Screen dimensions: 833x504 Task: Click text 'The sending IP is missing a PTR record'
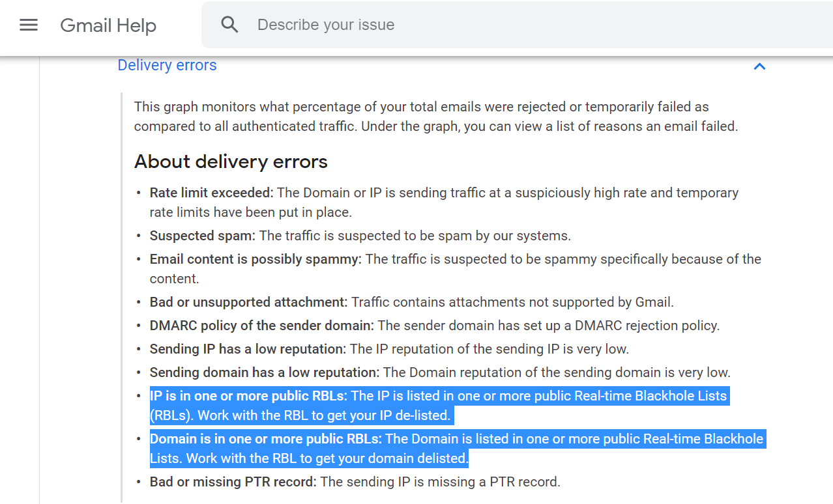pyautogui.click(x=440, y=482)
